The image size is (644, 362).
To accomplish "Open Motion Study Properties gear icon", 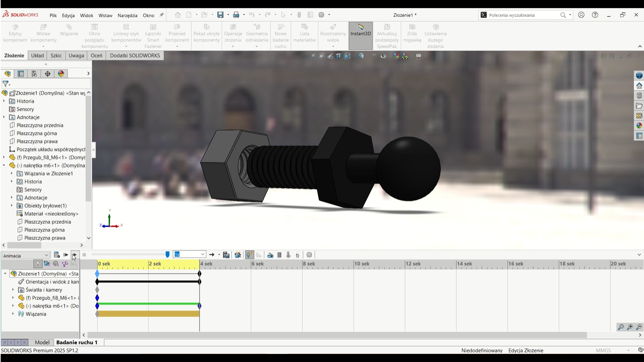I will click(x=309, y=255).
